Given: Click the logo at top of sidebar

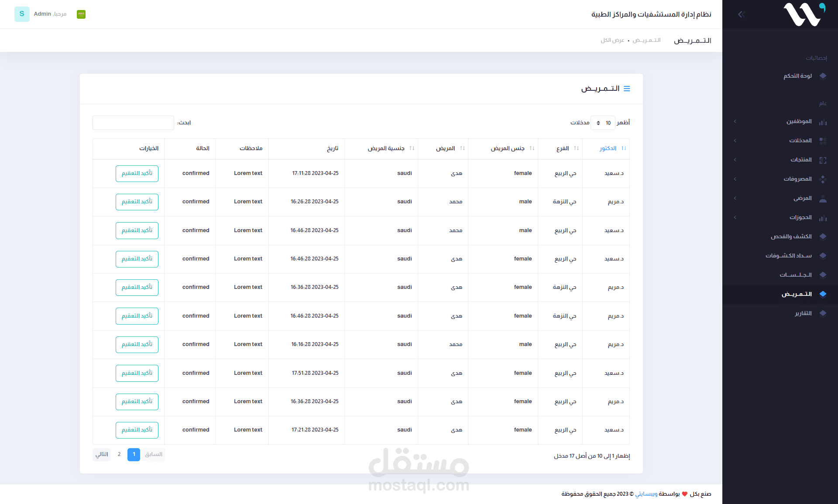Looking at the screenshot, I should [804, 14].
